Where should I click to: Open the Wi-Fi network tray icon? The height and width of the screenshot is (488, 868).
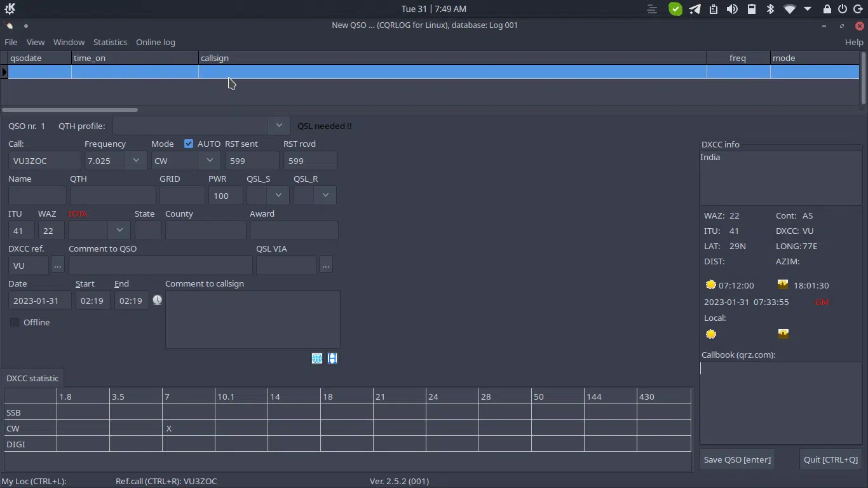coord(789,9)
